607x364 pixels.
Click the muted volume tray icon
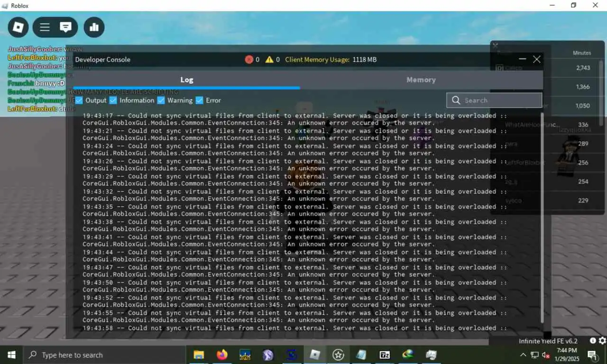click(545, 355)
